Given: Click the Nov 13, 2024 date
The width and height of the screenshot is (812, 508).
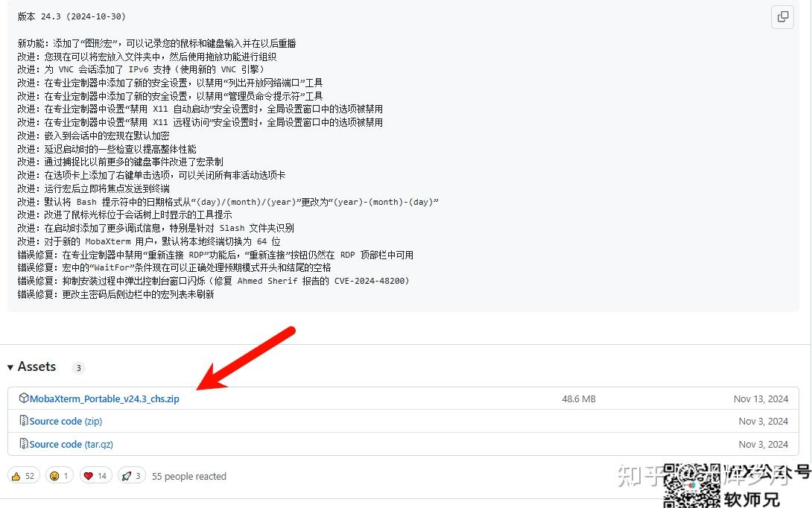Looking at the screenshot, I should (x=761, y=399).
